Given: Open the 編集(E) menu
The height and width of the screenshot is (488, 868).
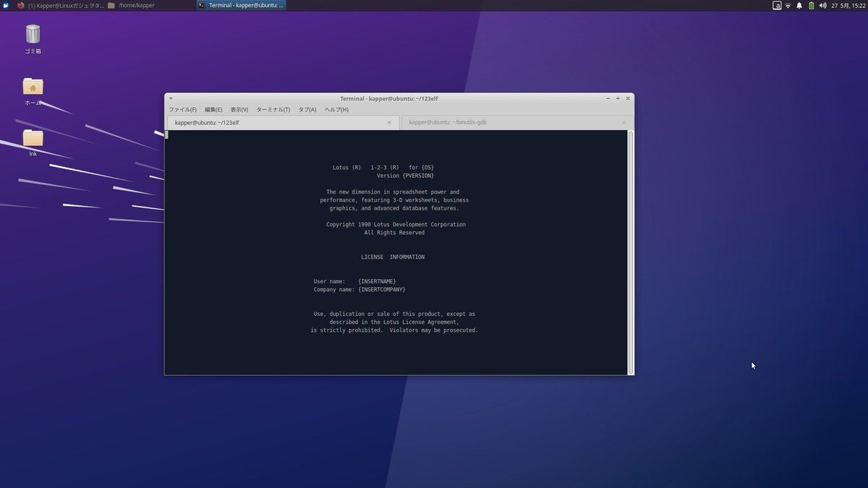Looking at the screenshot, I should pyautogui.click(x=213, y=110).
